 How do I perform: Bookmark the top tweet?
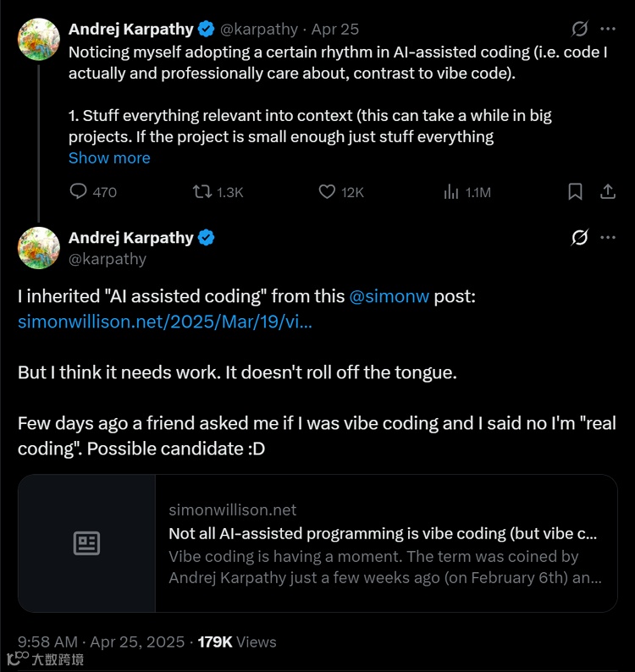click(x=575, y=192)
